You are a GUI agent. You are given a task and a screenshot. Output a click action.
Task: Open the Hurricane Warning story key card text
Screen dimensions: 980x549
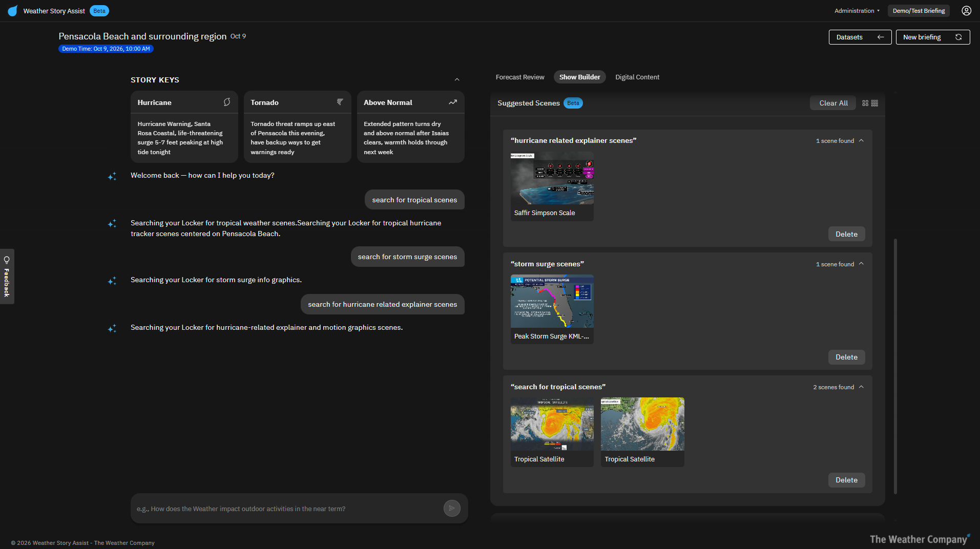coord(180,138)
